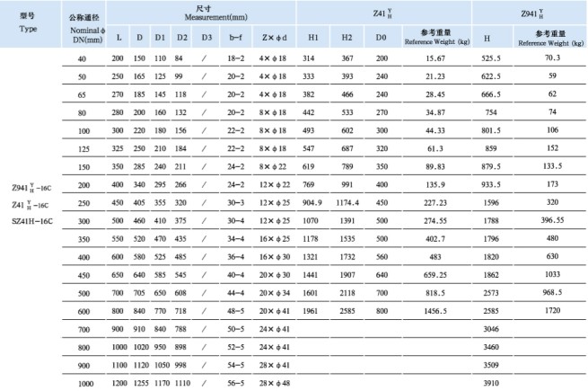
Task: Select the 56-5 cell in b-f column
Action: coord(234,382)
